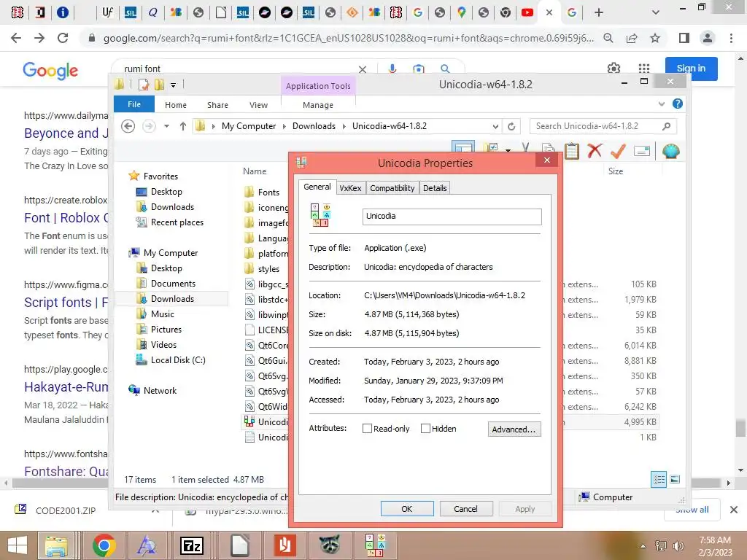747x560 pixels.
Task: Expand the Downloads breadcrumb arrow in address bar
Action: [344, 126]
